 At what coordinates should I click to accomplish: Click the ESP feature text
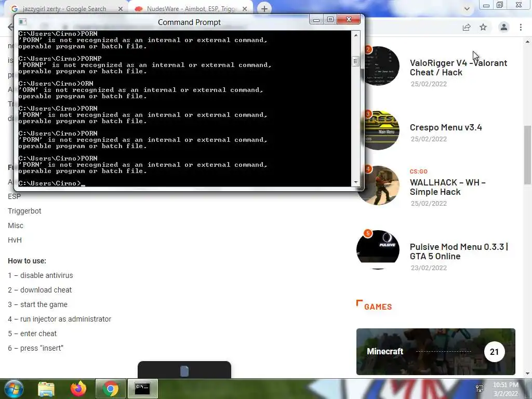[x=14, y=196]
